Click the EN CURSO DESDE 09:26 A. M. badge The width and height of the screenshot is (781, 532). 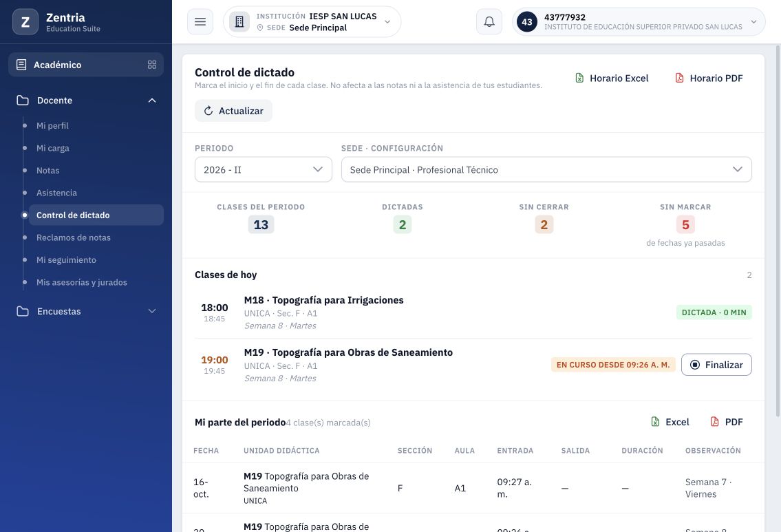click(x=613, y=365)
